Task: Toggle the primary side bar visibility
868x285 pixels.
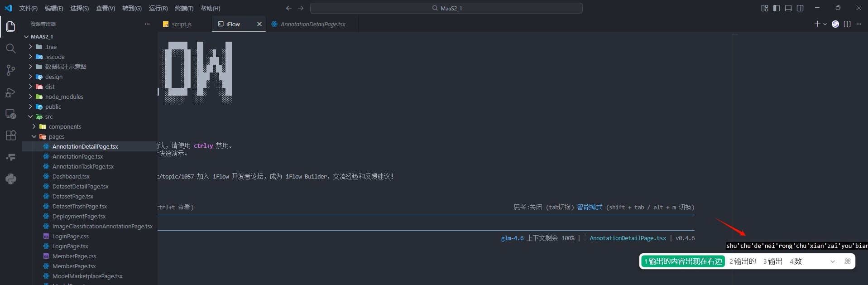Action: click(x=777, y=8)
